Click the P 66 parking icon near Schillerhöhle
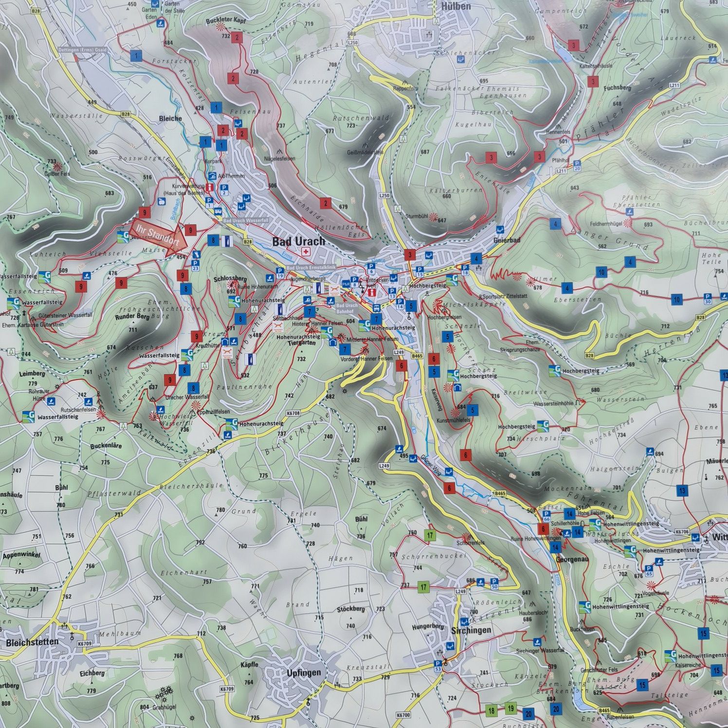728x728 pixels. tap(546, 516)
